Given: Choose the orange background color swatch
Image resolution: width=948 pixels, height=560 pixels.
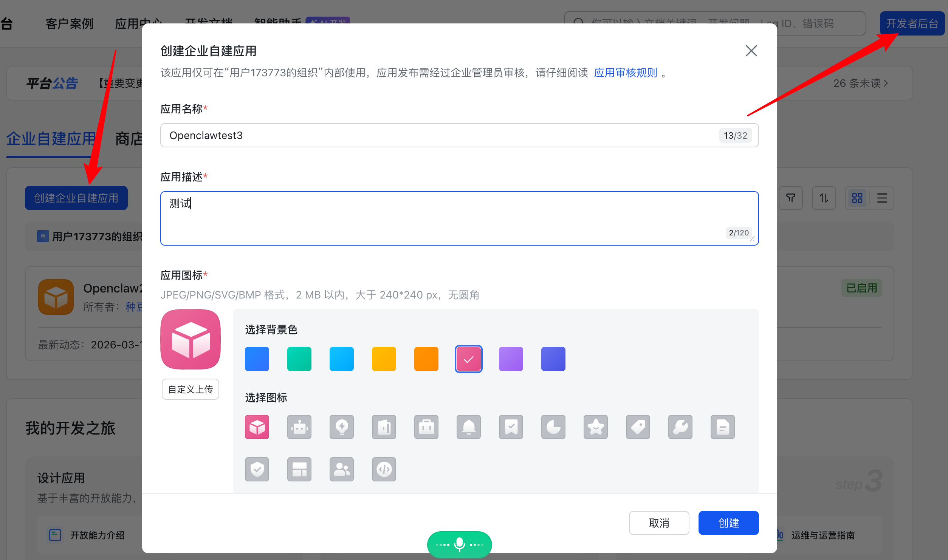Looking at the screenshot, I should [x=426, y=359].
